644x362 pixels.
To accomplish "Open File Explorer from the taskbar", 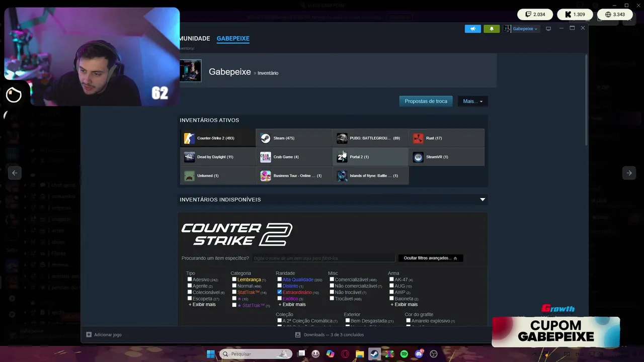I will [360, 354].
